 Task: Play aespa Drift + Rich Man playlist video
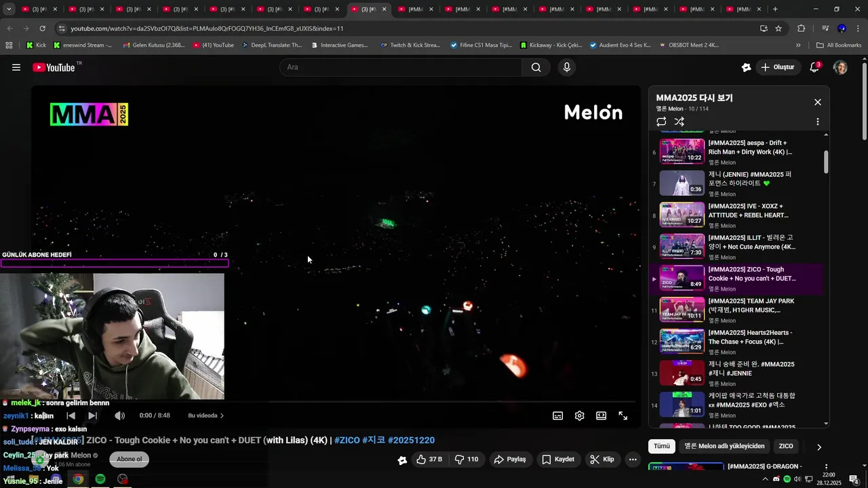pos(736,152)
